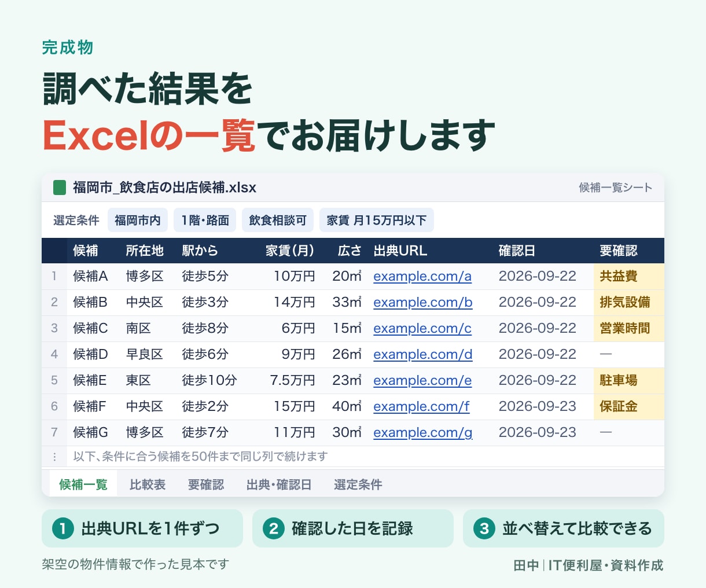Image resolution: width=706 pixels, height=588 pixels.
Task: Click the 候補 column header
Action: pyautogui.click(x=86, y=251)
